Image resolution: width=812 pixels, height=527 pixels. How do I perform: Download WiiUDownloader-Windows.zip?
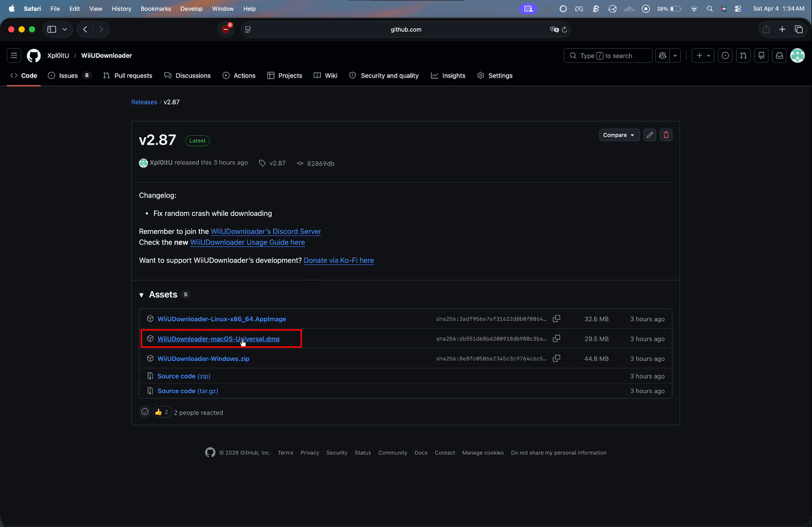point(203,358)
